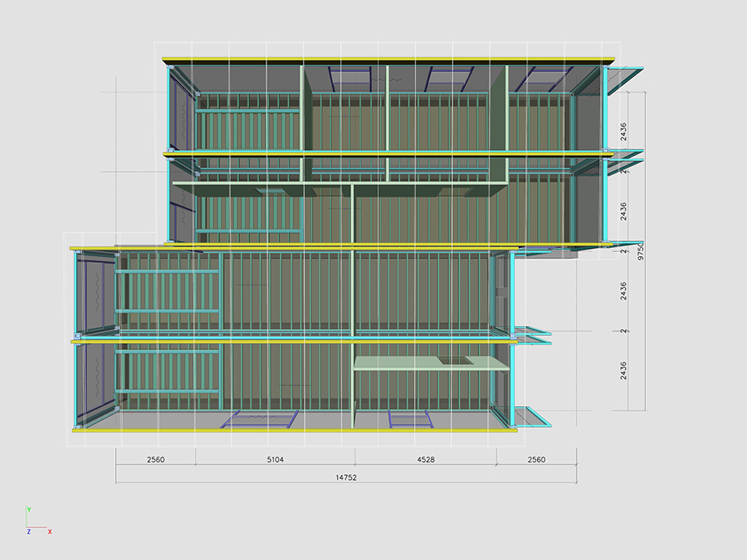Select the yellow beam along the building top
Image resolution: width=747 pixels, height=560 pixels.
click(389, 59)
